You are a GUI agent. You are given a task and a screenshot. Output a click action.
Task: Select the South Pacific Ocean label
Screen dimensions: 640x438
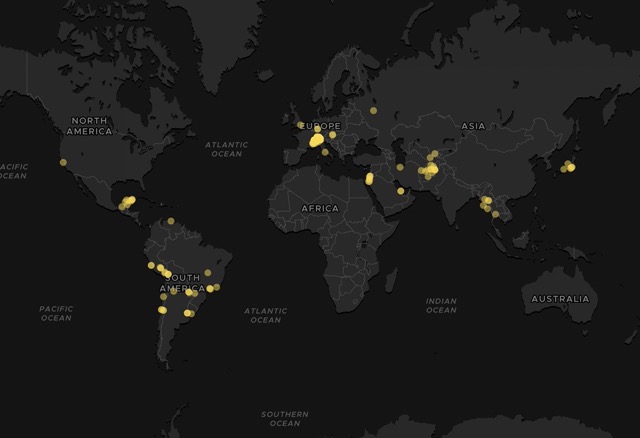(x=56, y=313)
